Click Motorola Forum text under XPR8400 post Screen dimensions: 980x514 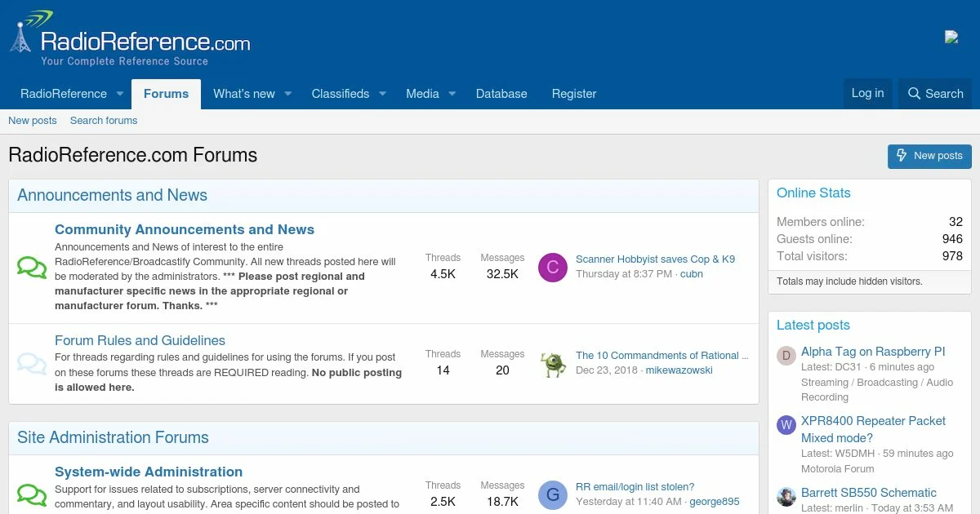coord(838,469)
